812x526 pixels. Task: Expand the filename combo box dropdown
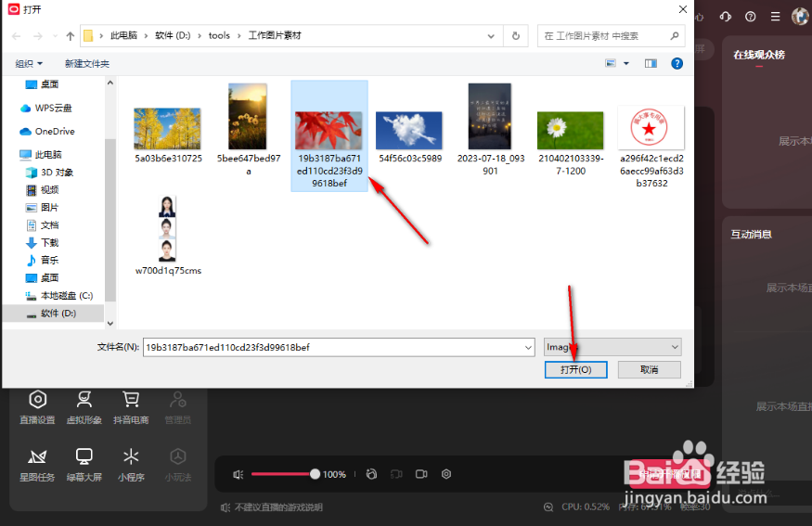click(x=528, y=347)
